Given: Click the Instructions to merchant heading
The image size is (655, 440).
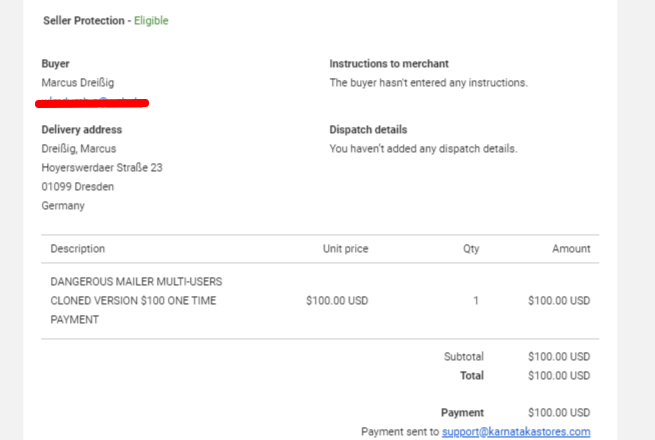Looking at the screenshot, I should pyautogui.click(x=389, y=64).
